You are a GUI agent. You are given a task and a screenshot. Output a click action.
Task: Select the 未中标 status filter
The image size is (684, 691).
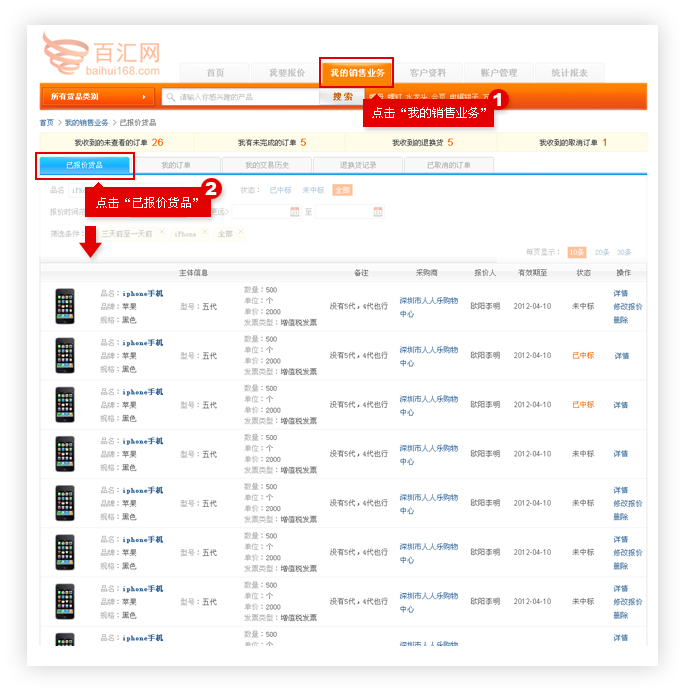point(313,189)
